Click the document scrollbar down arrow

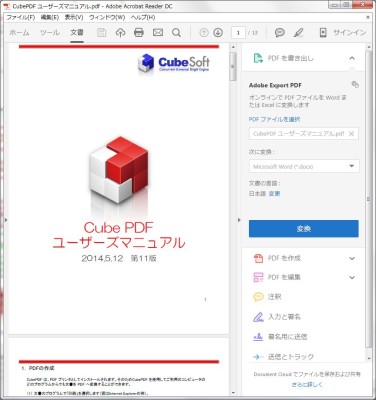coord(233,393)
